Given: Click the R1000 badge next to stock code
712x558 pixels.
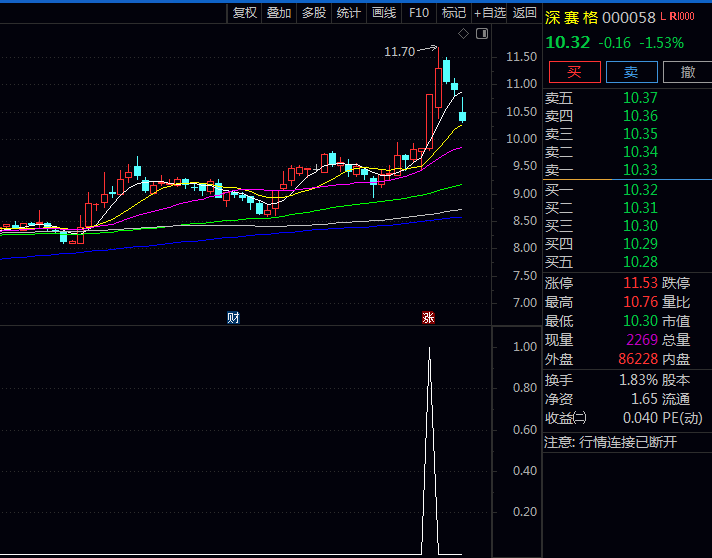Looking at the screenshot, I should click(x=682, y=17).
